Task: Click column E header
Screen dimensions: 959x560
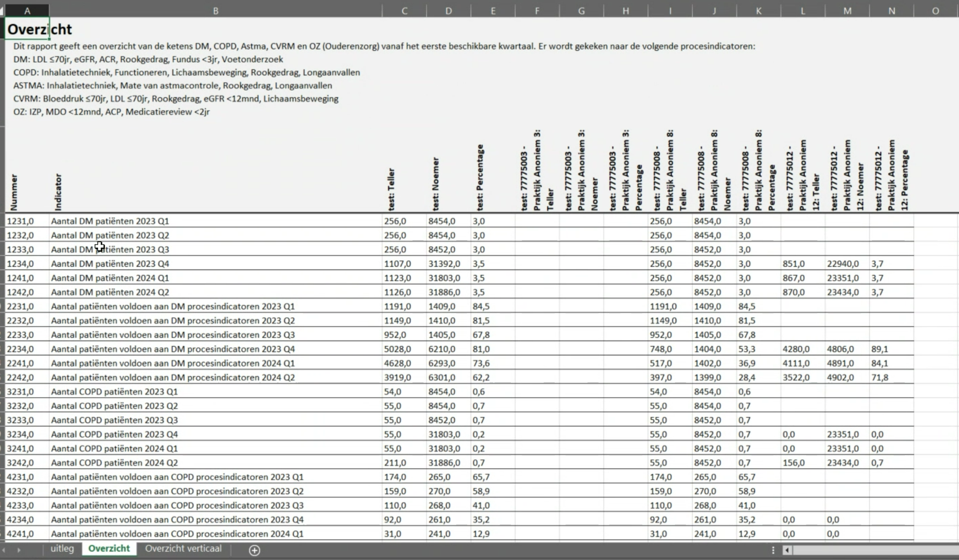Action: click(493, 11)
